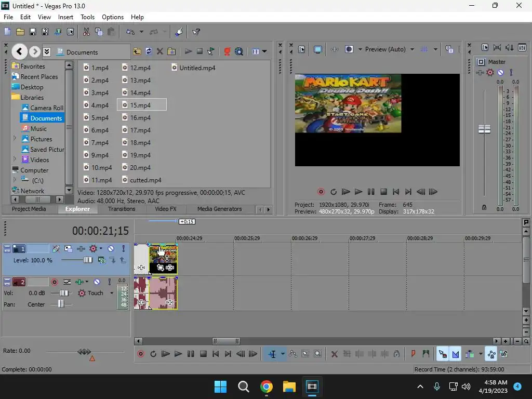Switch to the Project Media tab
The height and width of the screenshot is (399, 532).
[x=29, y=209]
